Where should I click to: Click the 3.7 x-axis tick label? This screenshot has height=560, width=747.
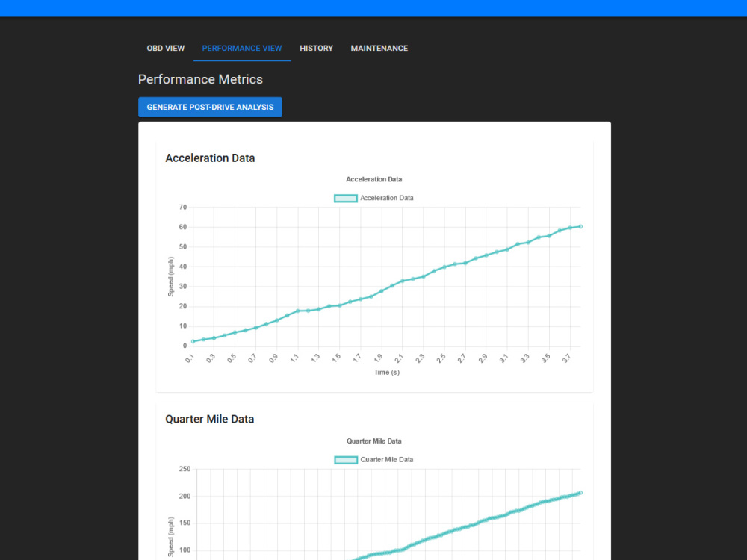coord(566,359)
